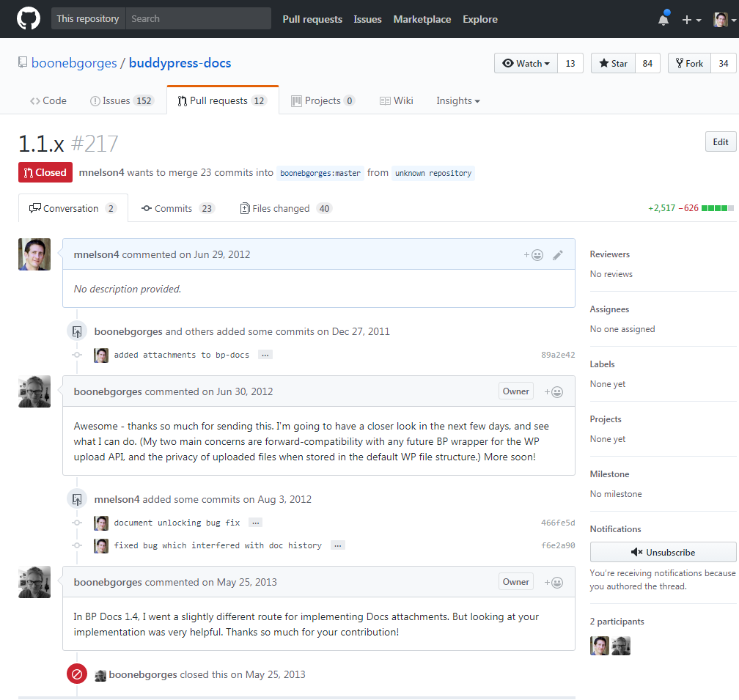
Task: Click mnelson4 username in pull request header line
Action: (101, 172)
